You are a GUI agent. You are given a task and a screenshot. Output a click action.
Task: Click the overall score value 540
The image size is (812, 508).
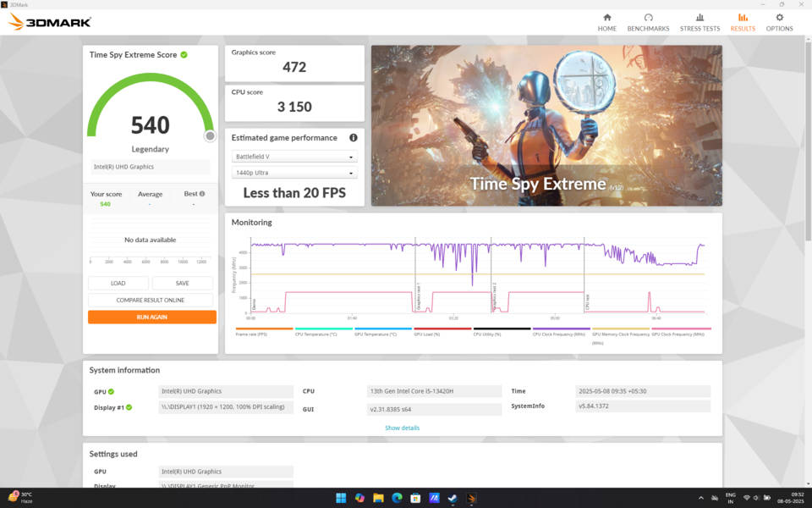(x=151, y=125)
